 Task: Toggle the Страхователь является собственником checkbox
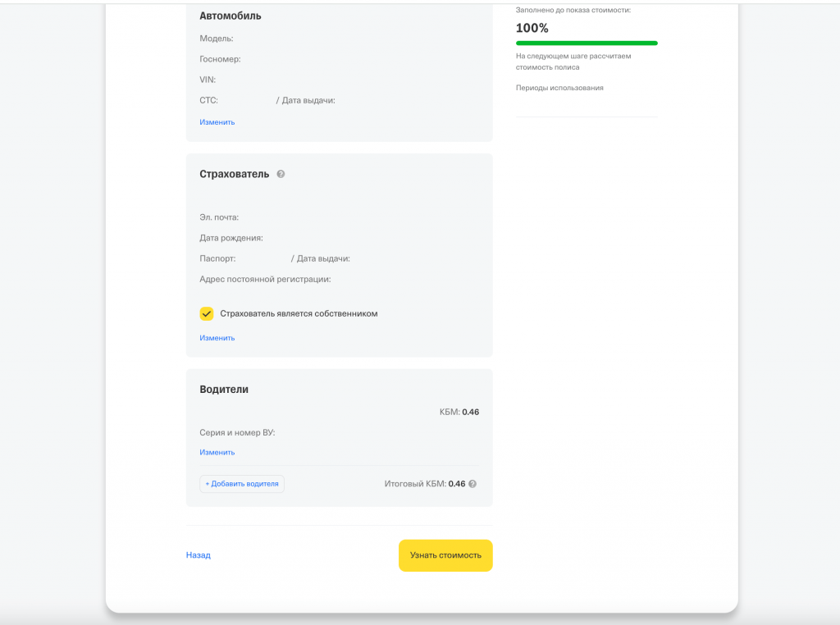pos(207,313)
